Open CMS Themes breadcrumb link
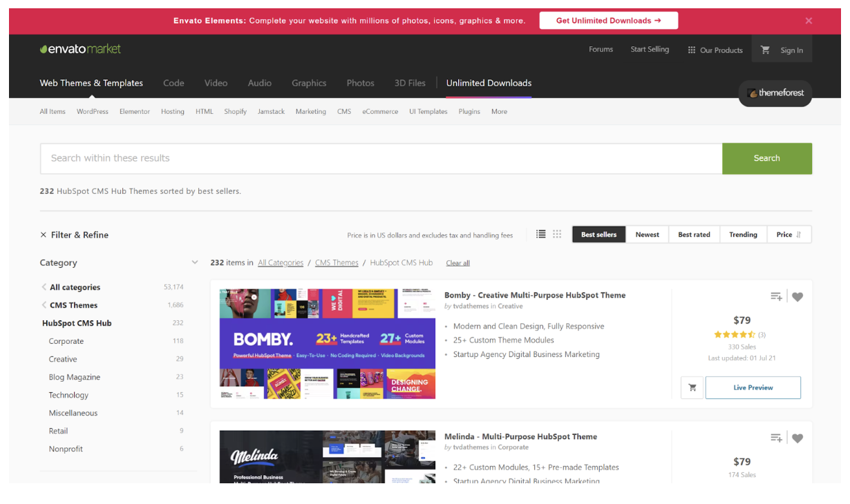The image size is (850, 504). click(x=337, y=262)
